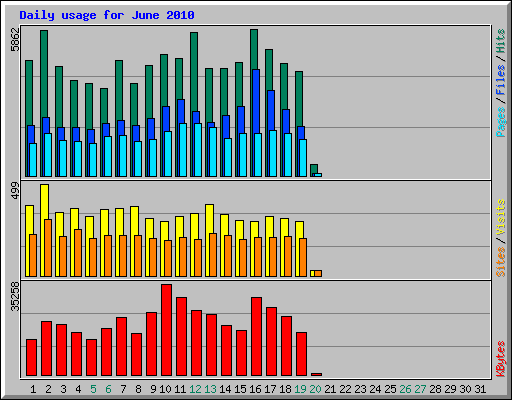Click day 1 on the x-axis
The height and width of the screenshot is (400, 512).
tap(33, 389)
